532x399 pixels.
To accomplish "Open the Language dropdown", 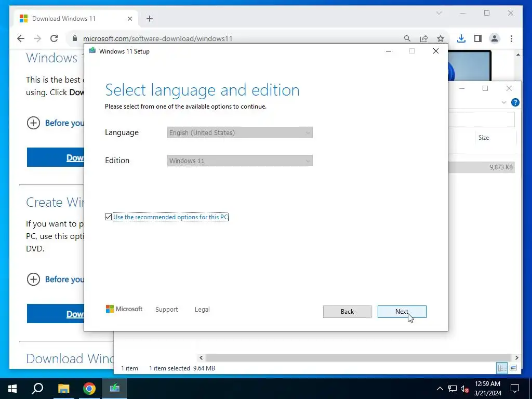I will [240, 132].
